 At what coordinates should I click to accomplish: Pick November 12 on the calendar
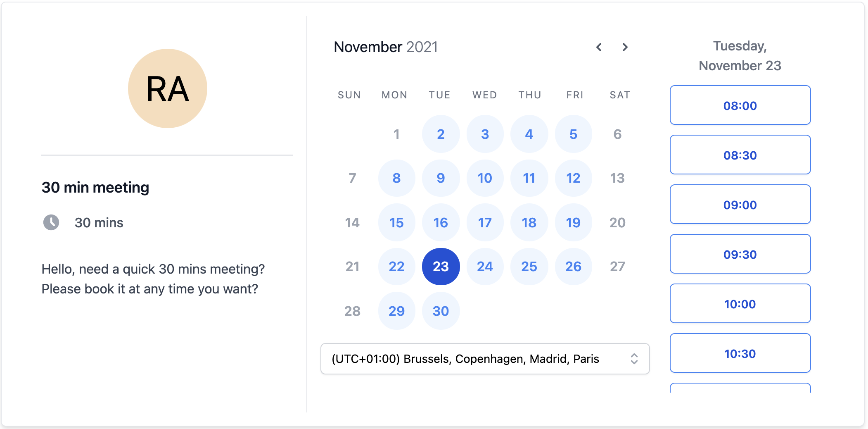click(x=573, y=178)
